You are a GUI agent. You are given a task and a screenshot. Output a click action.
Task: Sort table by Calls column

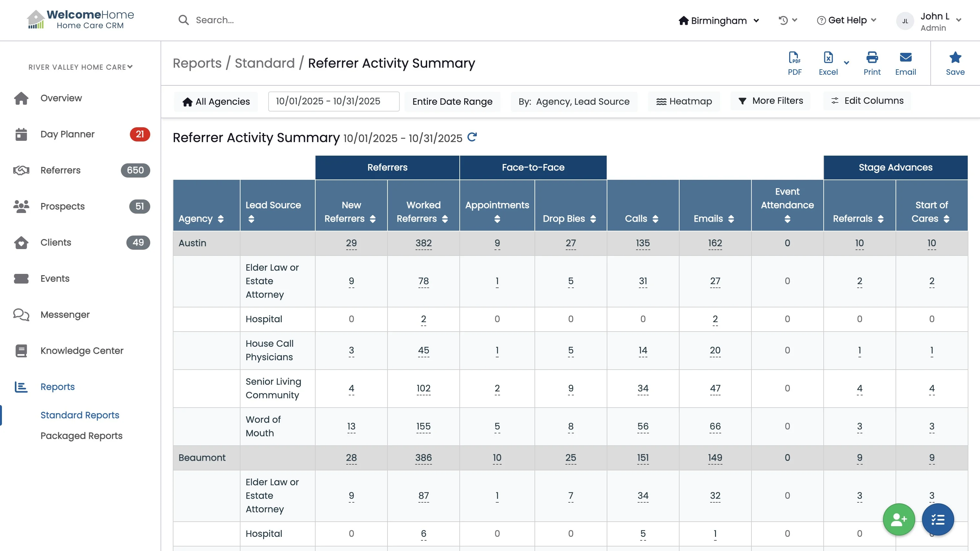point(655,219)
